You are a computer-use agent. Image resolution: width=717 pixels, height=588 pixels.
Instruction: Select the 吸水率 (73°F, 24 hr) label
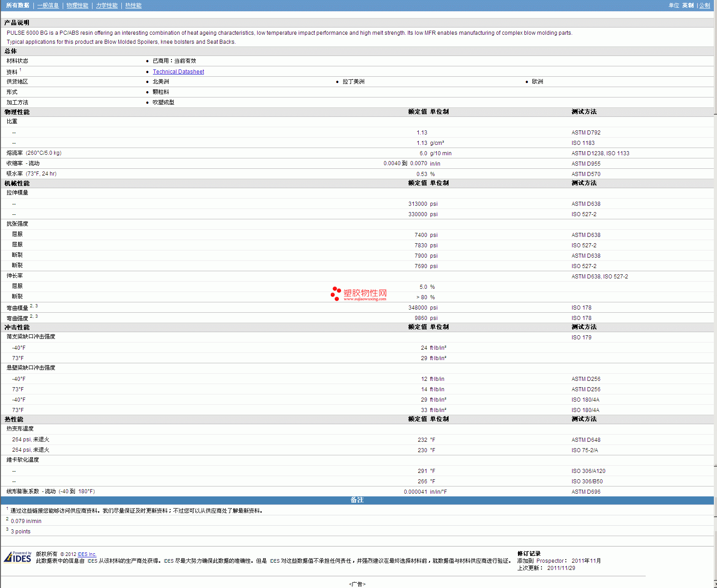click(x=32, y=174)
